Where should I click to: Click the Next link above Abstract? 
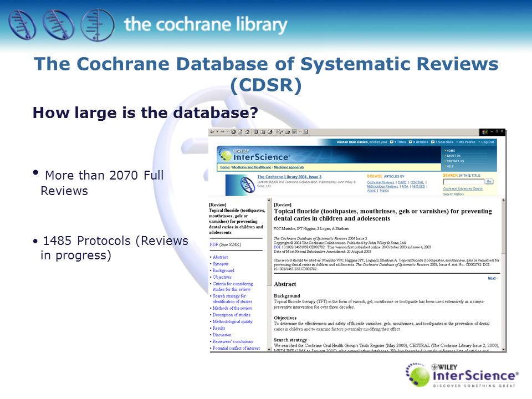(x=492, y=278)
